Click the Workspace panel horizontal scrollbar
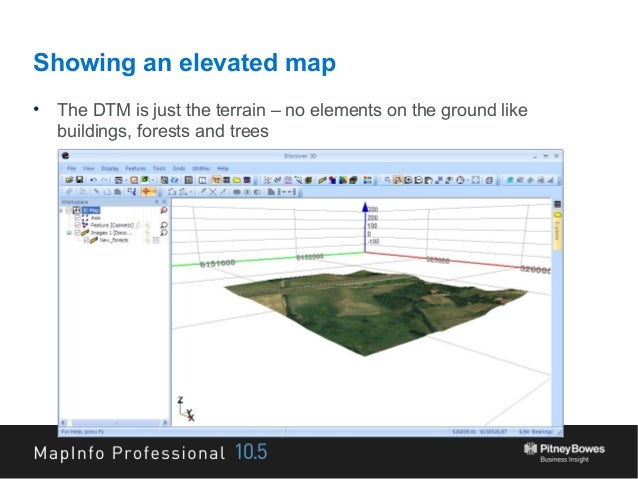Screen dimensions: 638x479 (x=114, y=422)
